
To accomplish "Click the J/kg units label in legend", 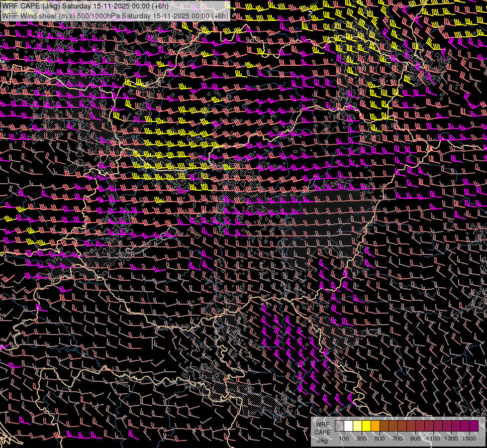I will click(322, 440).
